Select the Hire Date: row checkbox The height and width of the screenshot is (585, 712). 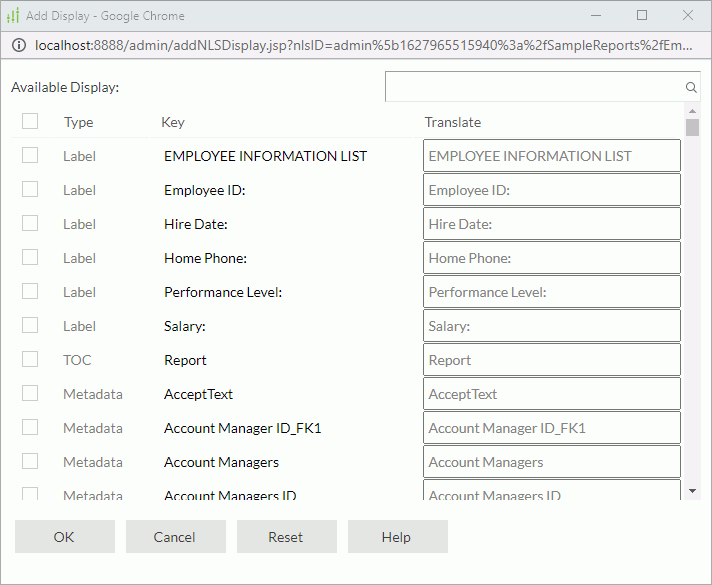click(x=30, y=223)
